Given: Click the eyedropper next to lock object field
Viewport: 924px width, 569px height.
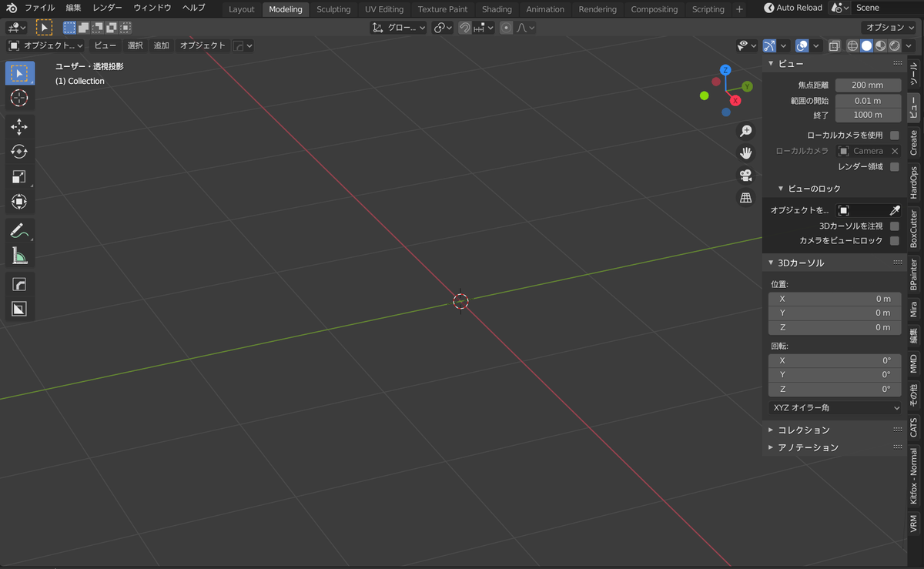Looking at the screenshot, I should (895, 210).
